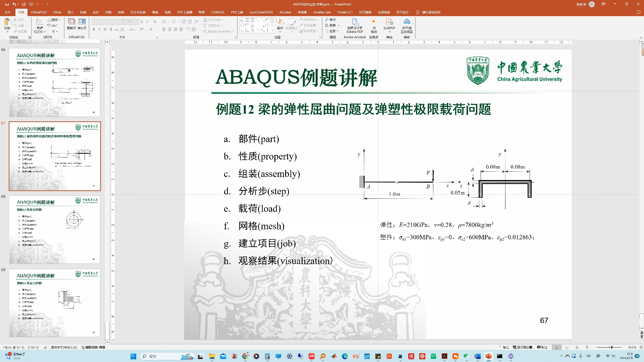Click the Arrange (排列) icon
The image size is (644, 362).
[x=280, y=22]
